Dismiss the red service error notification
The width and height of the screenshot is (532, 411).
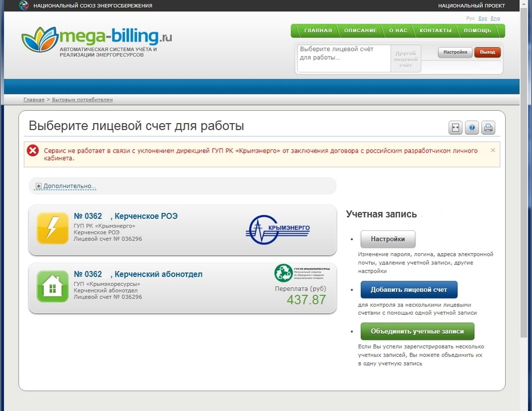(493, 150)
